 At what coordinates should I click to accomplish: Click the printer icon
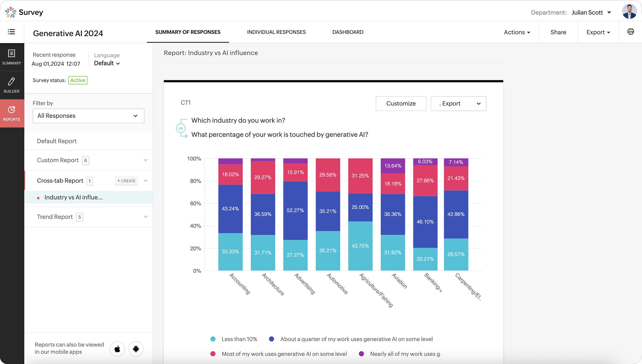point(630,32)
